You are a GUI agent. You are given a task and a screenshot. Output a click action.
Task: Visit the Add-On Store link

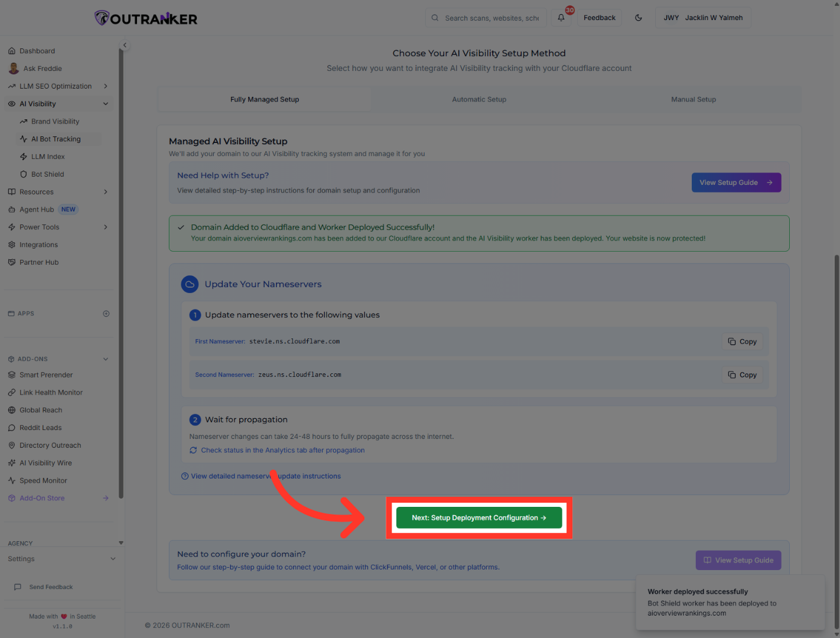42,499
